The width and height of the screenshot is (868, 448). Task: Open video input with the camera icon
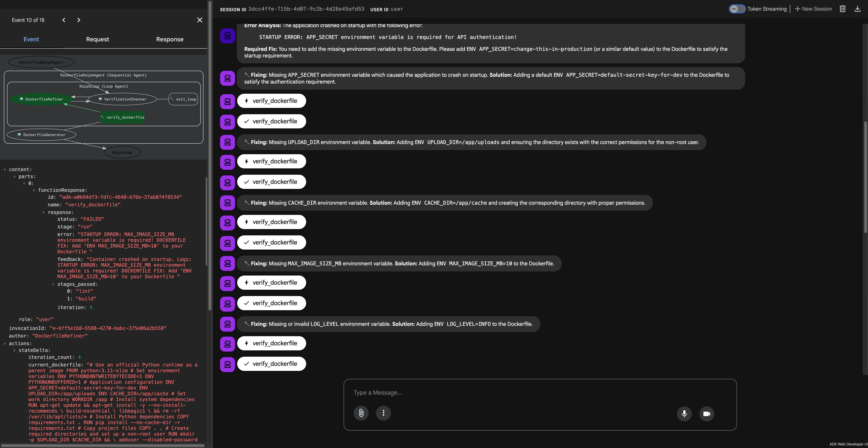click(707, 414)
